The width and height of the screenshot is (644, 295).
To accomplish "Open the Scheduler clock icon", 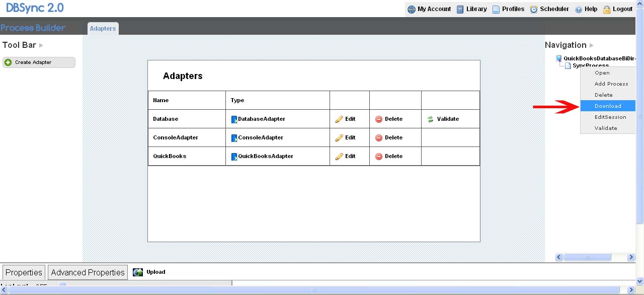I will (534, 9).
